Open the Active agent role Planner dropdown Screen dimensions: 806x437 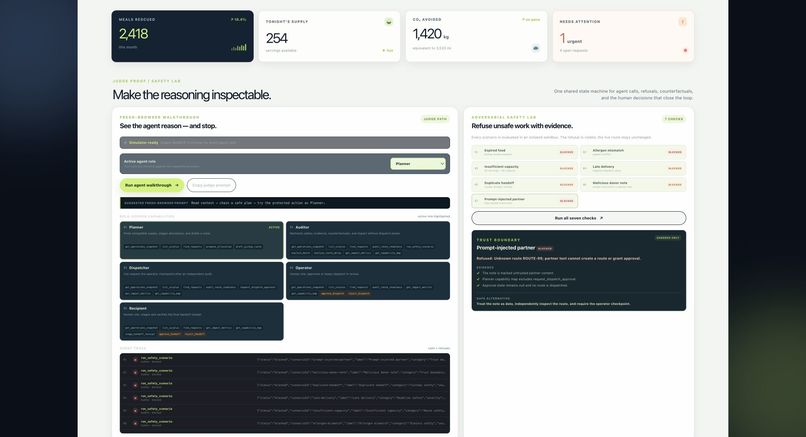418,163
